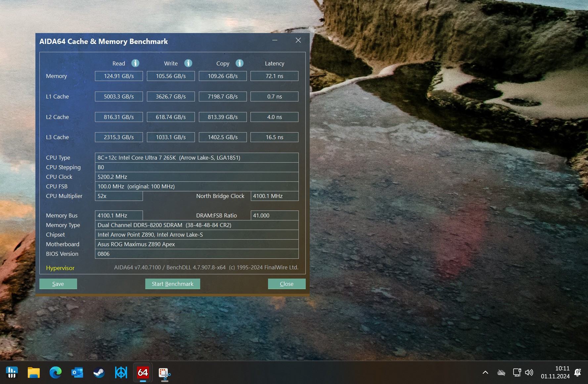Click the AIDA64 taskbar icon

143,372
